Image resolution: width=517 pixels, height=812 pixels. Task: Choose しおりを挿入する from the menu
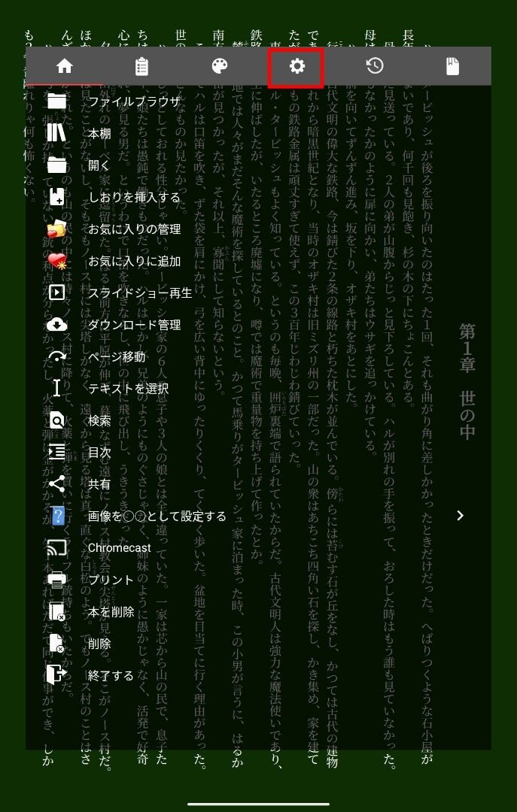pyautogui.click(x=134, y=197)
